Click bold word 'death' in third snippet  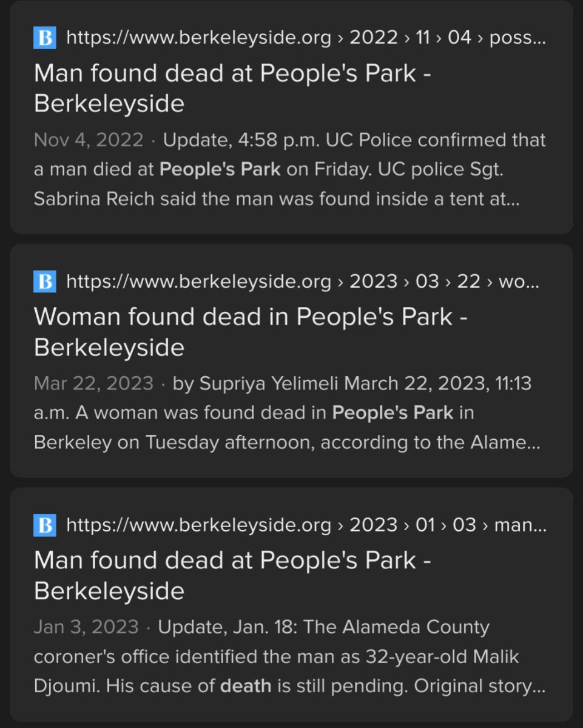245,686
